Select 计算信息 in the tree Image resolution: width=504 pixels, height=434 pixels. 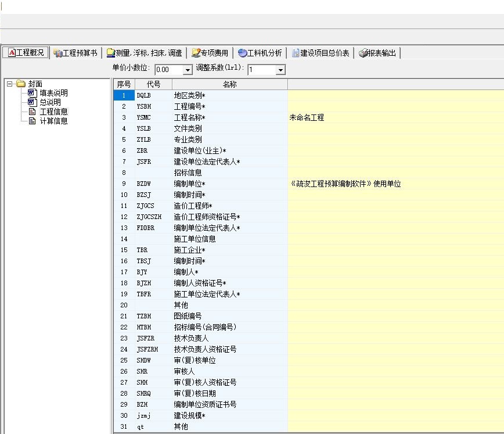coord(53,121)
